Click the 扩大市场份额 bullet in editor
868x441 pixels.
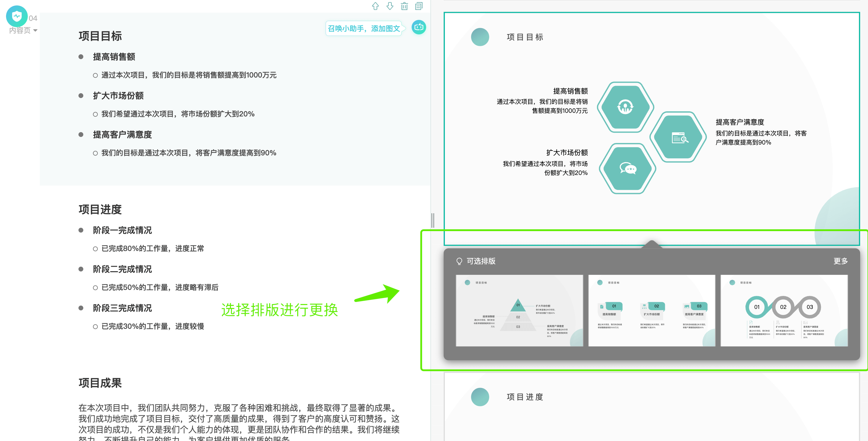click(x=118, y=96)
